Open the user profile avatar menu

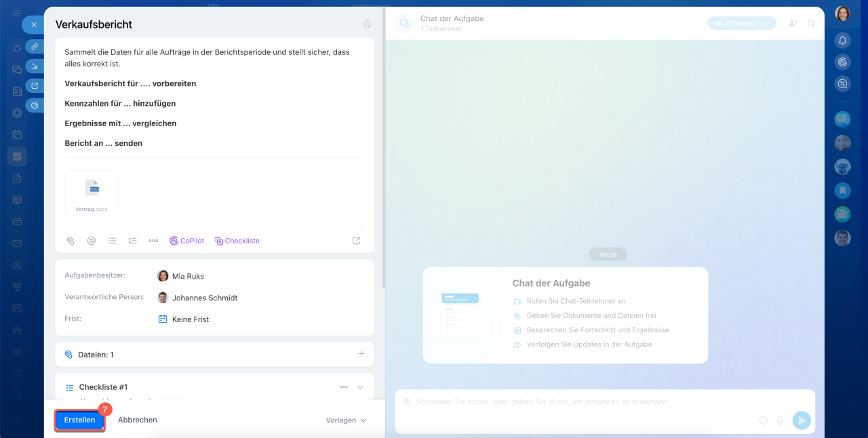click(x=842, y=14)
